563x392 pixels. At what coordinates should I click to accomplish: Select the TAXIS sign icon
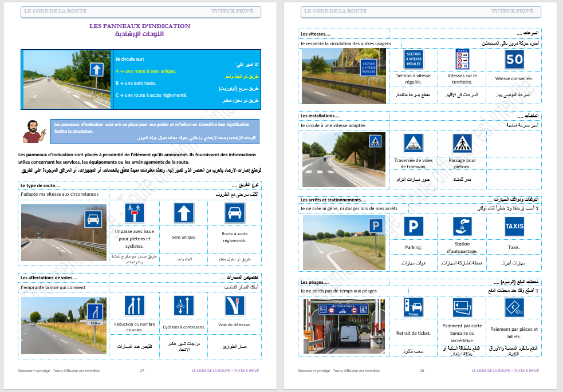pos(514,226)
